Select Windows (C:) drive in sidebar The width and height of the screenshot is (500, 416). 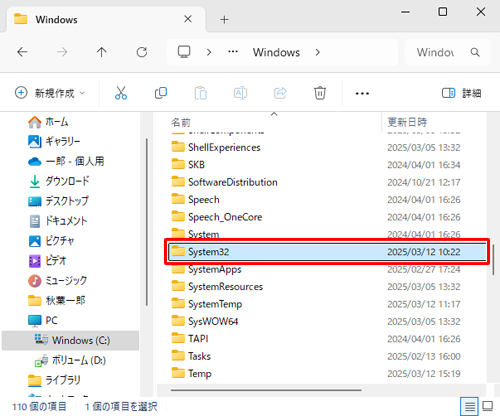tap(71, 340)
